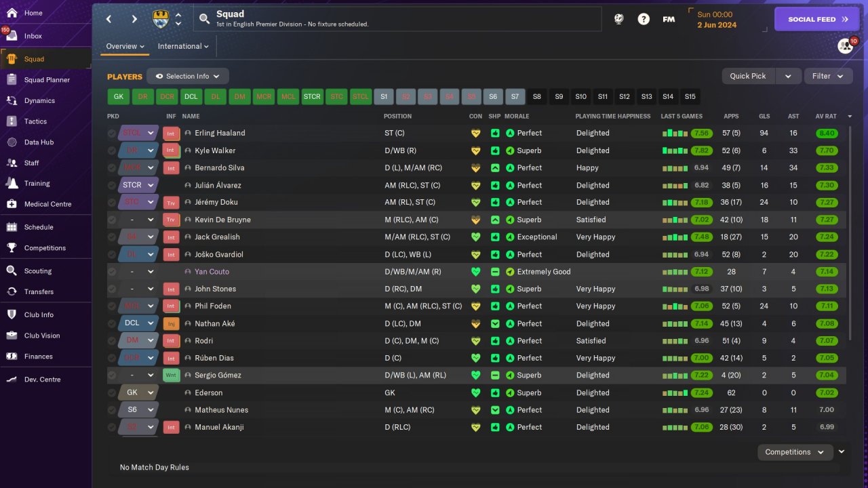
Task: Open the help question mark icon
Action: click(x=644, y=19)
